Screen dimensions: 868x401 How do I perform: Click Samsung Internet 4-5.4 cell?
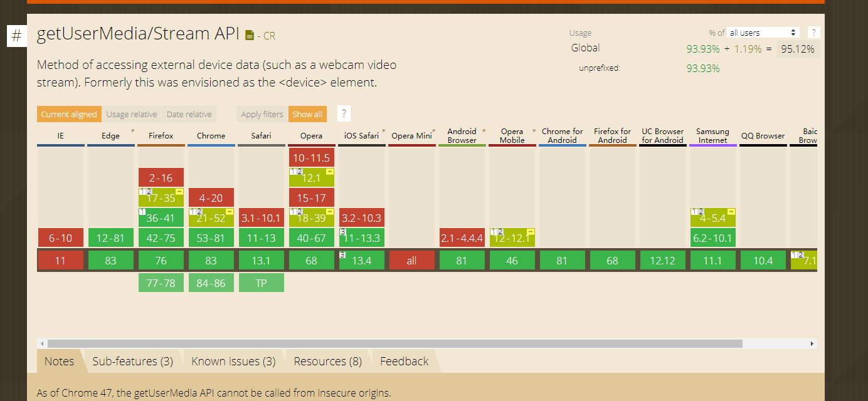[712, 217]
